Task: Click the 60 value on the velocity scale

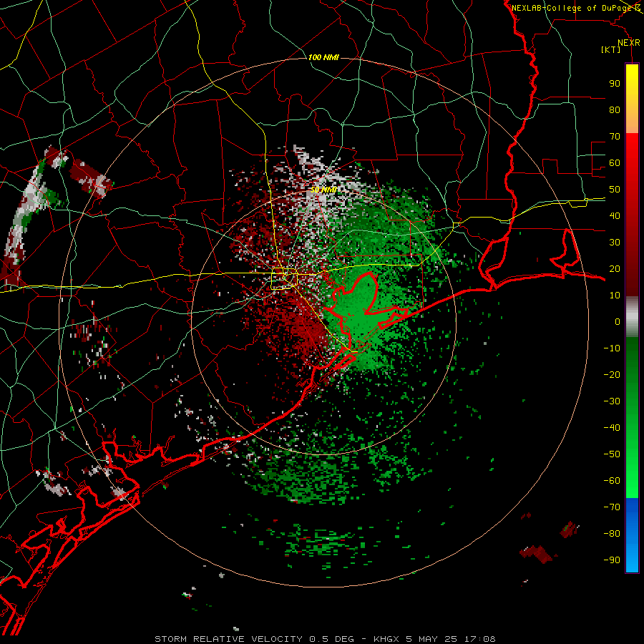Action: 615,162
